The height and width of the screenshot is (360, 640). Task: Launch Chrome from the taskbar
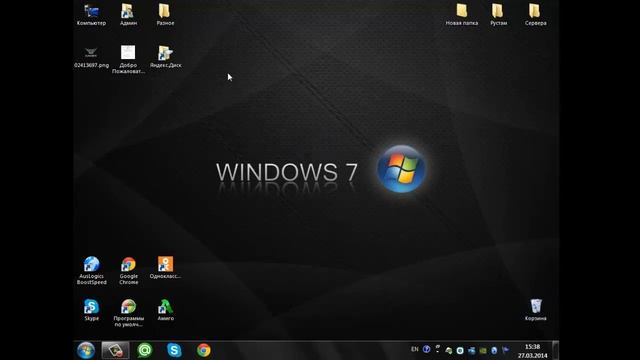[x=204, y=350]
